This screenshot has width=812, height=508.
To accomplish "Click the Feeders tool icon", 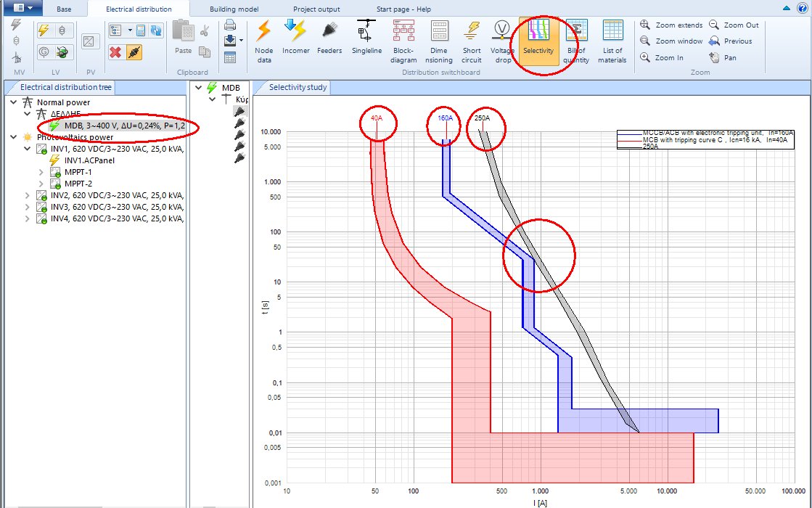I will 329,41.
